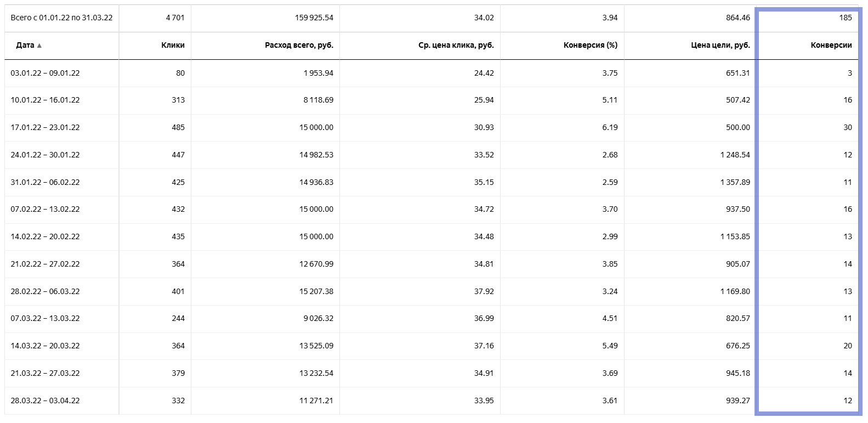Viewport: 868px width, 423px height.
Task: Select goal price cell 1 357.89
Action: (735, 182)
